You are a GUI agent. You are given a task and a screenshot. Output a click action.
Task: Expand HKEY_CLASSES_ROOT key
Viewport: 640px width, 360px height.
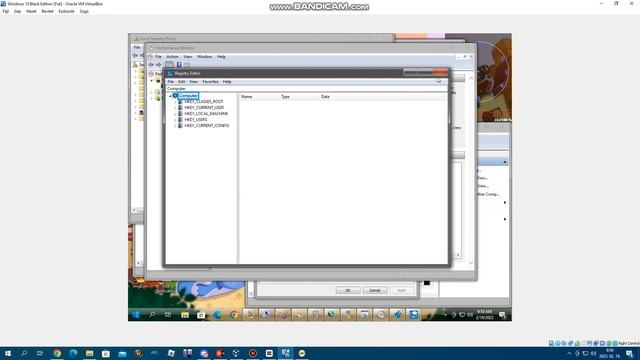pos(176,102)
